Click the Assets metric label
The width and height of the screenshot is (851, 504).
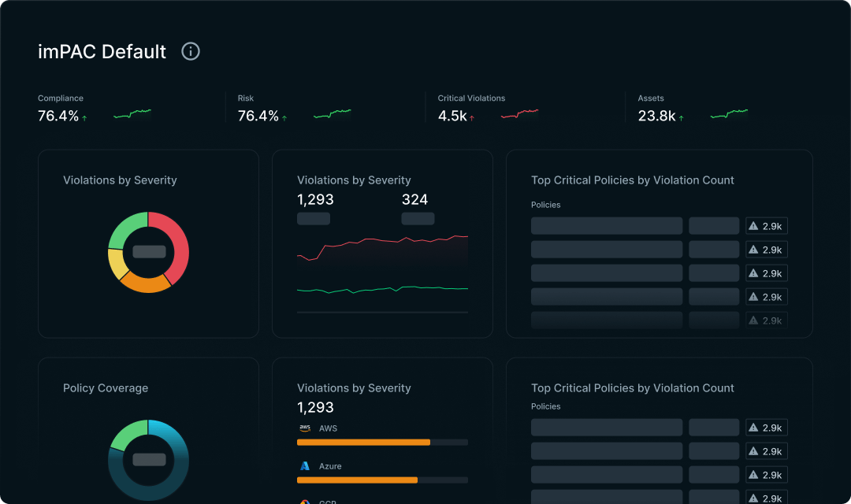(651, 98)
